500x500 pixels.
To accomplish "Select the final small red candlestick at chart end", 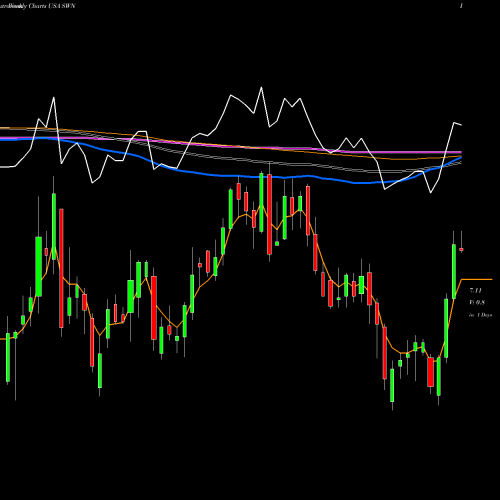I will coord(461,249).
